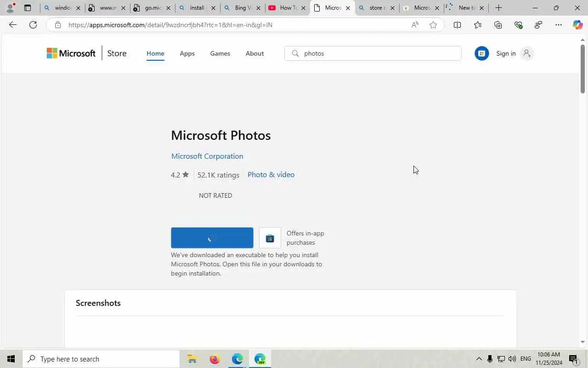Click the Windows taskbar search box
This screenshot has height=368, width=588.
click(101, 359)
